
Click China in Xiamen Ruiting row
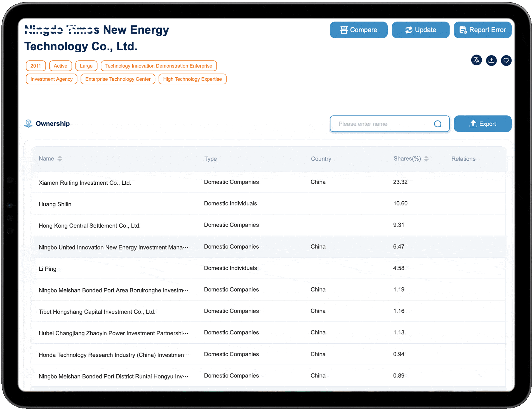[318, 182]
